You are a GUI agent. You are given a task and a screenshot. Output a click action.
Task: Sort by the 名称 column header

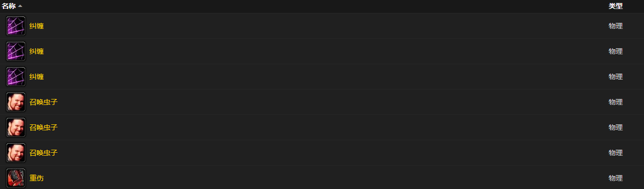point(9,6)
